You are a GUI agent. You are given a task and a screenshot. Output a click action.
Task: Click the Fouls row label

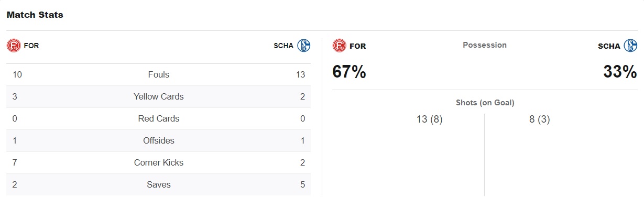click(x=159, y=74)
